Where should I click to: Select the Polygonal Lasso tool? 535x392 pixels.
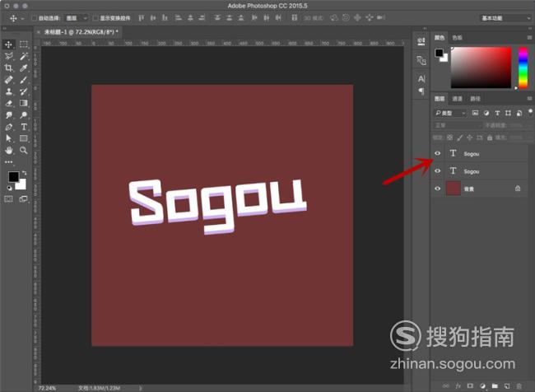click(x=8, y=56)
